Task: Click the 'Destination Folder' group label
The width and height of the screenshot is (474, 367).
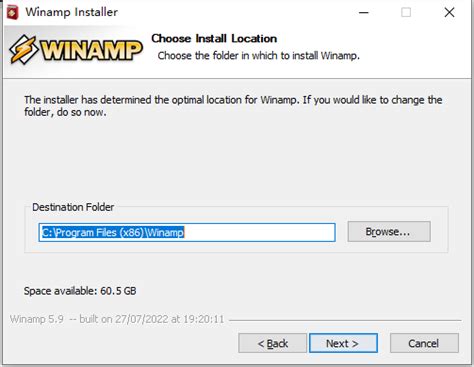Action: pyautogui.click(x=73, y=207)
